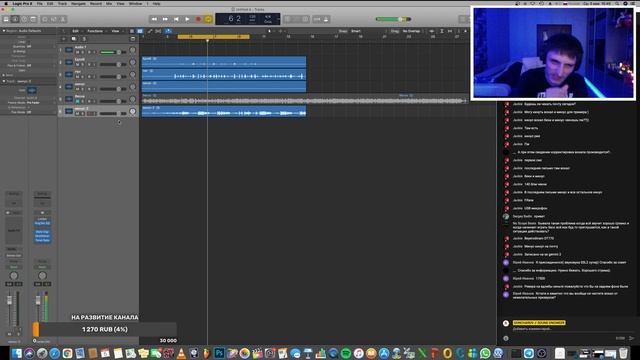Open the LCD display mode dropdown arrow
The height and width of the screenshot is (360, 640).
coord(278,19)
